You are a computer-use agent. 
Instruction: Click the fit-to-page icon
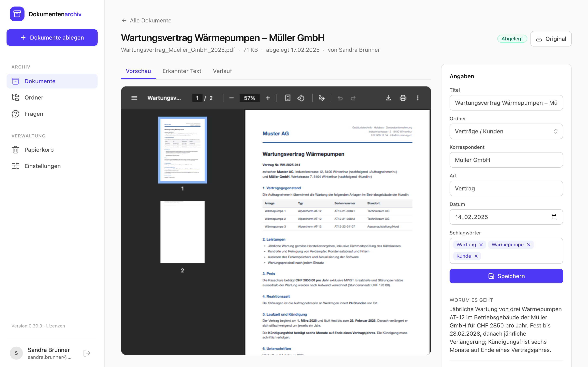point(288,98)
